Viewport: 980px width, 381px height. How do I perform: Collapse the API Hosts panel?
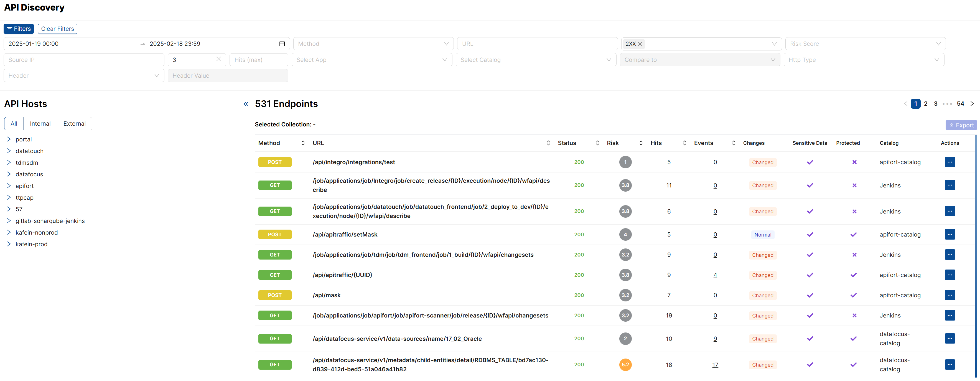246,104
